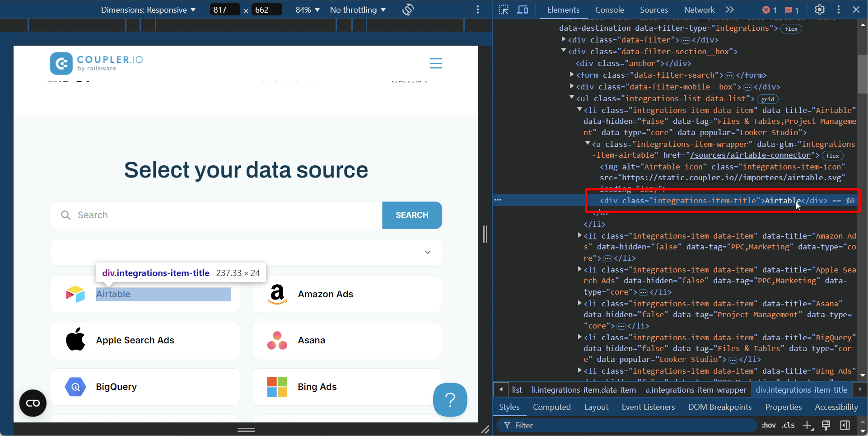868x436 pixels.
Task: Toggle the device toolbar icon
Action: (523, 9)
